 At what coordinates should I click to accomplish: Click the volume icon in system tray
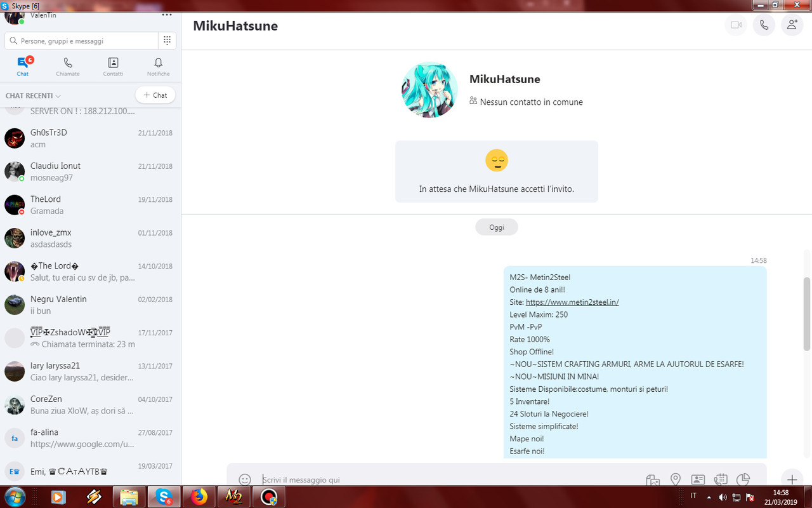(723, 497)
